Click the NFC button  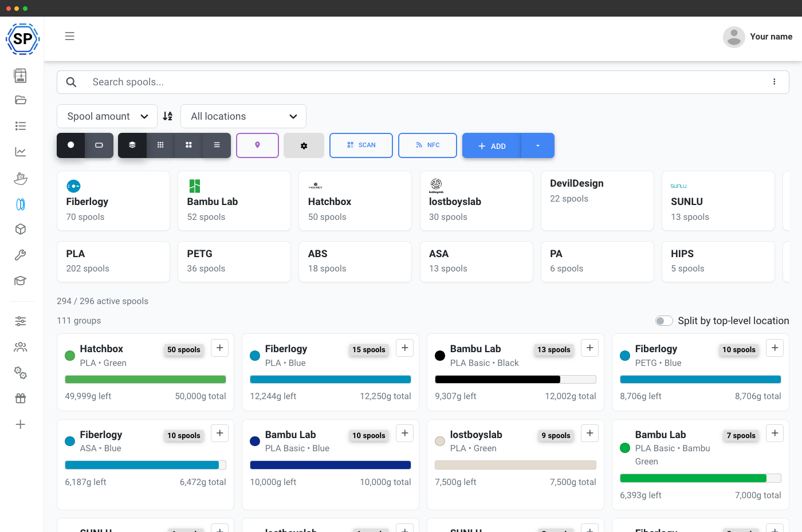(x=427, y=145)
